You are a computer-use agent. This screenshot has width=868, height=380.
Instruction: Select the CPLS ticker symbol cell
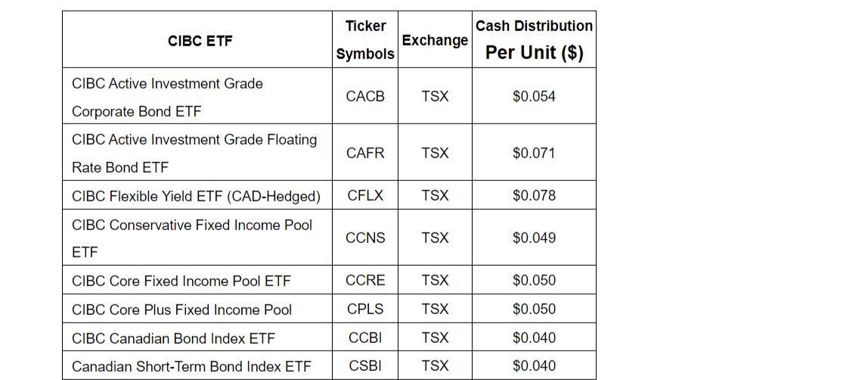365,309
